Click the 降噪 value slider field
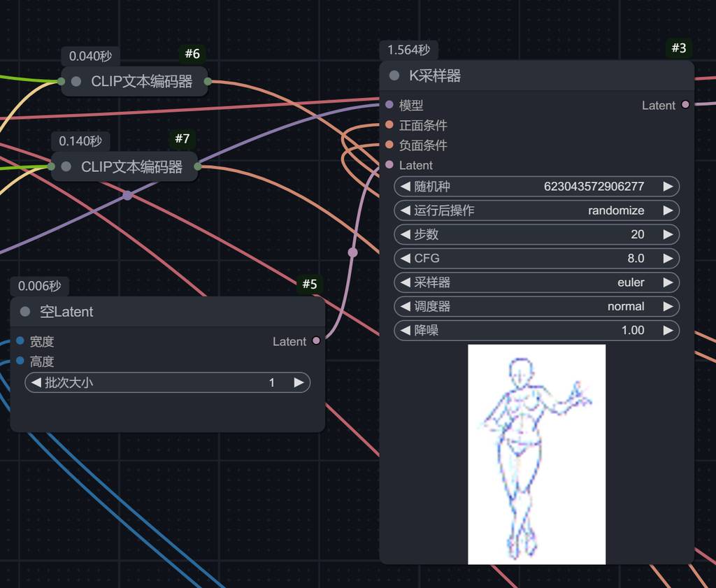716x588 pixels. pos(536,330)
